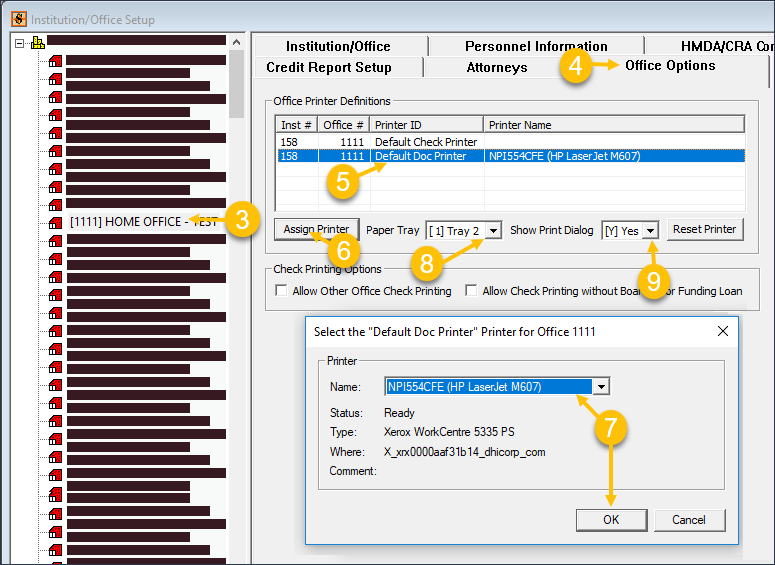Toggle Allow Check Printing without Boarding checkbox
The width and height of the screenshot is (775, 565).
[x=472, y=291]
